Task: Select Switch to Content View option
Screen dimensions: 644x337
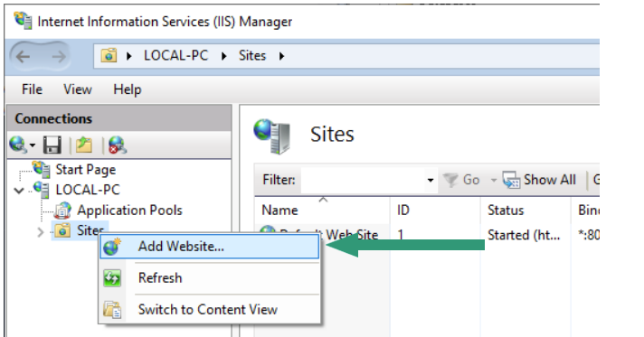Action: 210,310
